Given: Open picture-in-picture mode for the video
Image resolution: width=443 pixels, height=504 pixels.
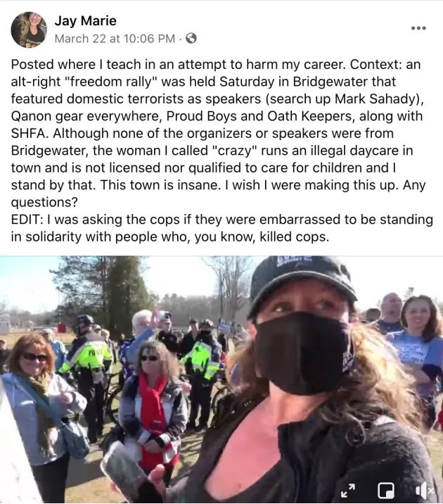Looking at the screenshot, I should pos(386,490).
